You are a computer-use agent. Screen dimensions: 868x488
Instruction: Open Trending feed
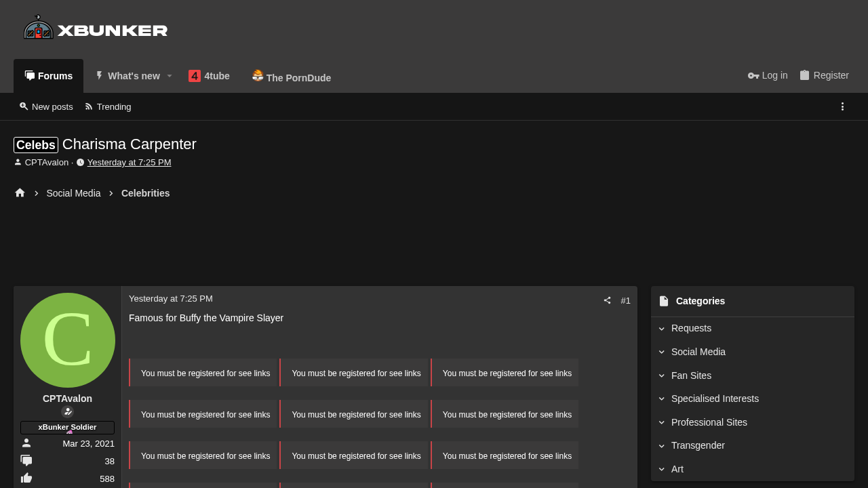(x=108, y=106)
